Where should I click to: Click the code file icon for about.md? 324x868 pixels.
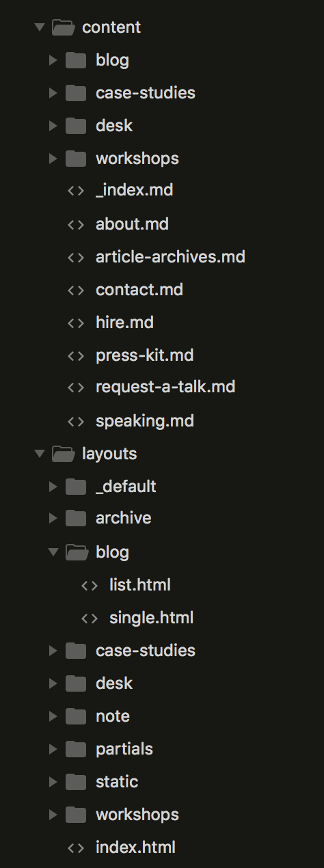coord(76,224)
